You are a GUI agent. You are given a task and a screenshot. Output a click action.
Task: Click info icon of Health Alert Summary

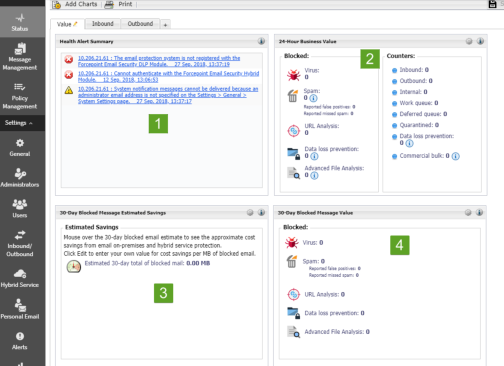pos(261,41)
